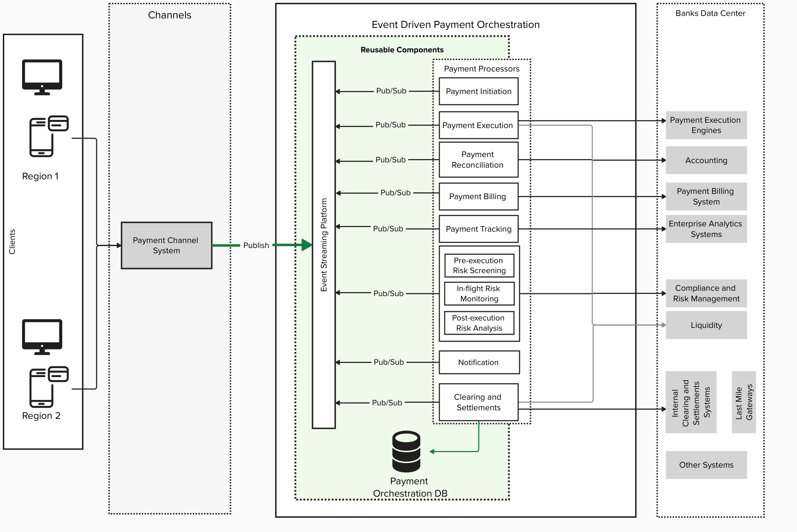Click the Payment Reconciliation box
797x532 pixels.
point(478,160)
